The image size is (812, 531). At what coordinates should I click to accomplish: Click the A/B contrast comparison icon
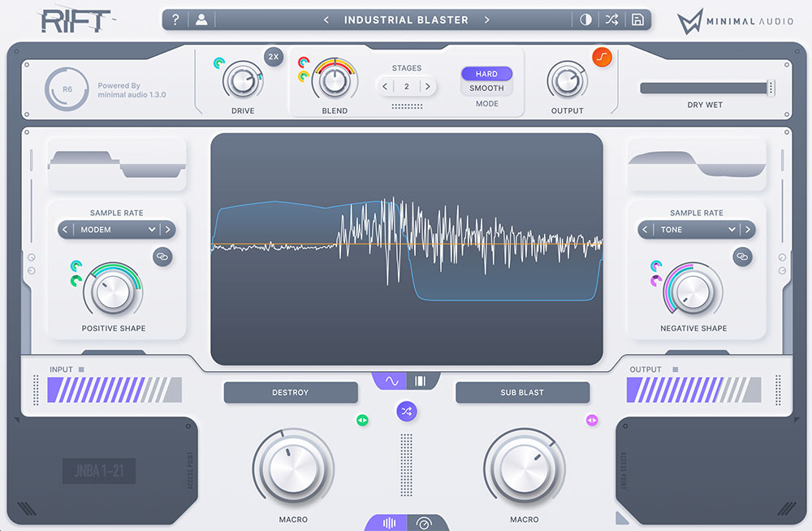tap(585, 19)
